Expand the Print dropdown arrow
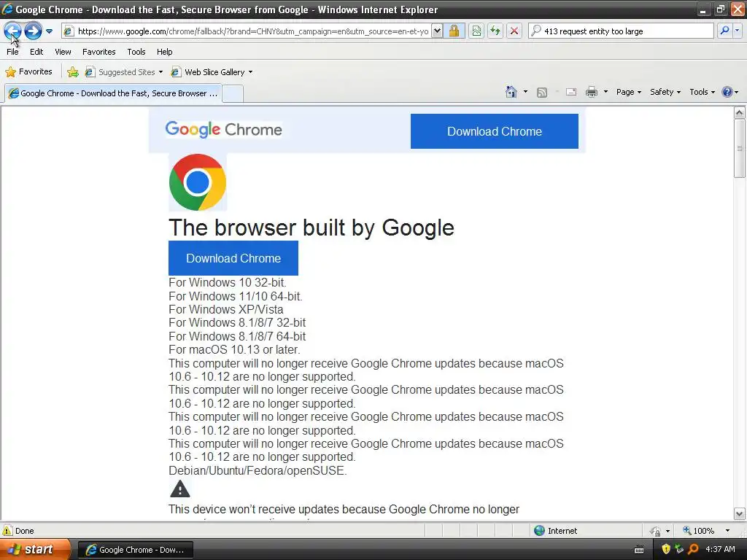The height and width of the screenshot is (560, 747). (x=605, y=92)
